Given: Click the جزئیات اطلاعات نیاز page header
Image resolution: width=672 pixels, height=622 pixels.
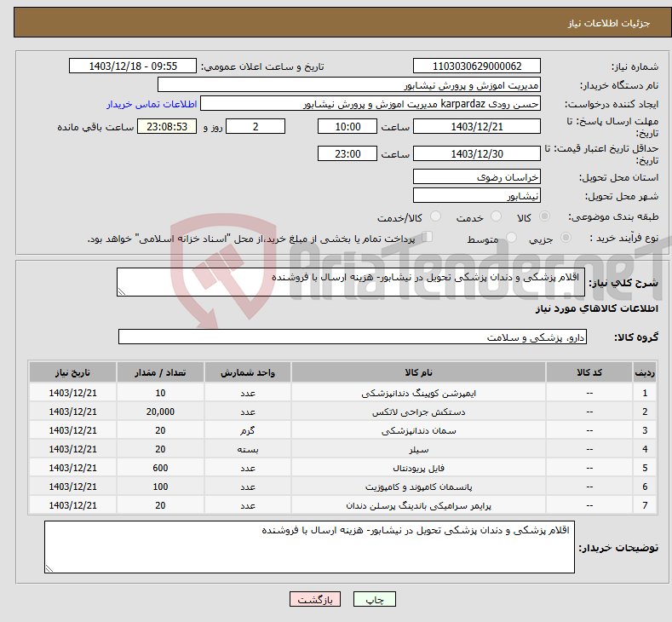Looking at the screenshot, I should [609, 23].
